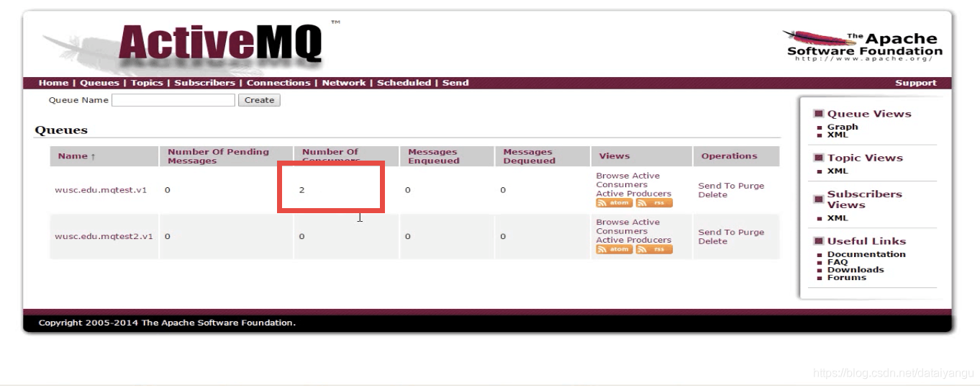
Task: Delete queue wusc.edu.mqtest2.v1
Action: [x=712, y=241]
